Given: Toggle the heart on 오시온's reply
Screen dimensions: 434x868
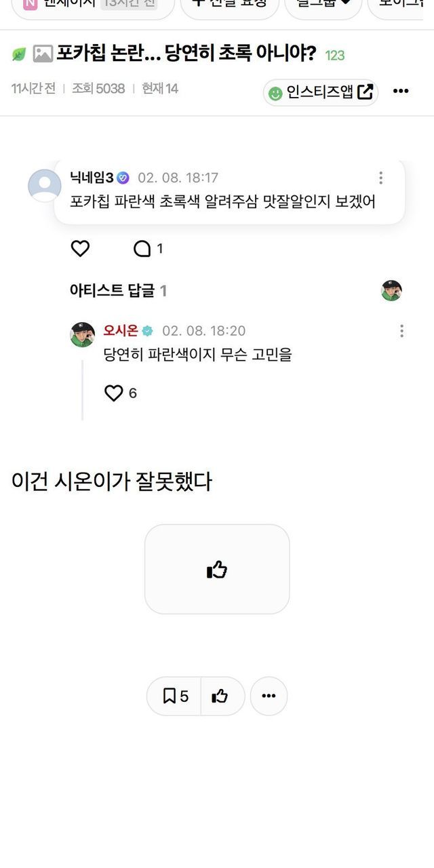Looking at the screenshot, I should click(x=114, y=393).
